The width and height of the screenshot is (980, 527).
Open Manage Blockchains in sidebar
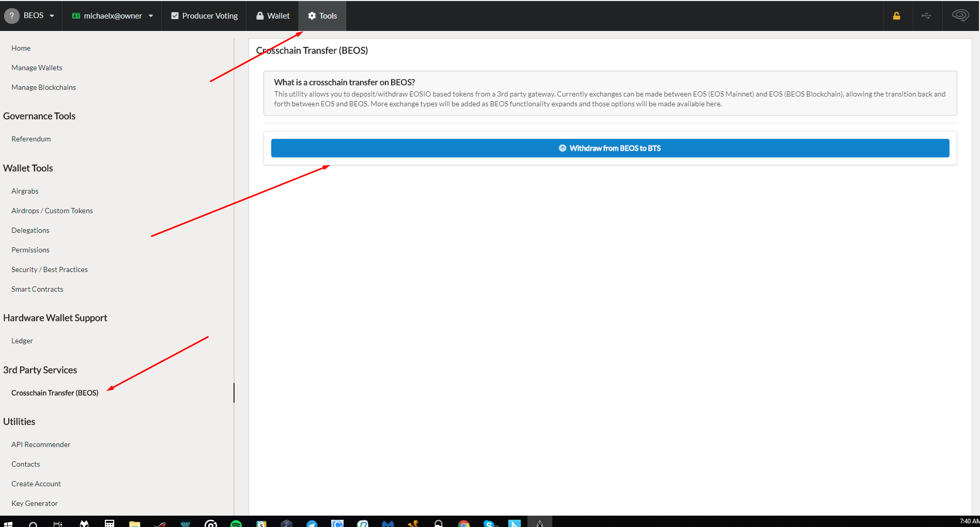point(43,87)
